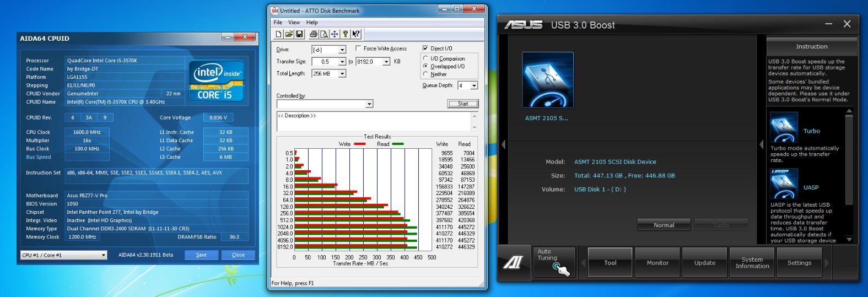Expand the Queue Depth dropdown
This screenshot has width=868, height=297.
[x=474, y=85]
